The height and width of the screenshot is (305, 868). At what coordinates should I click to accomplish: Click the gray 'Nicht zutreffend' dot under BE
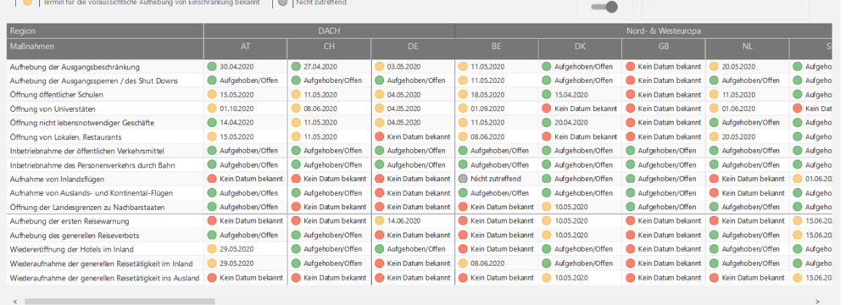pos(462,179)
